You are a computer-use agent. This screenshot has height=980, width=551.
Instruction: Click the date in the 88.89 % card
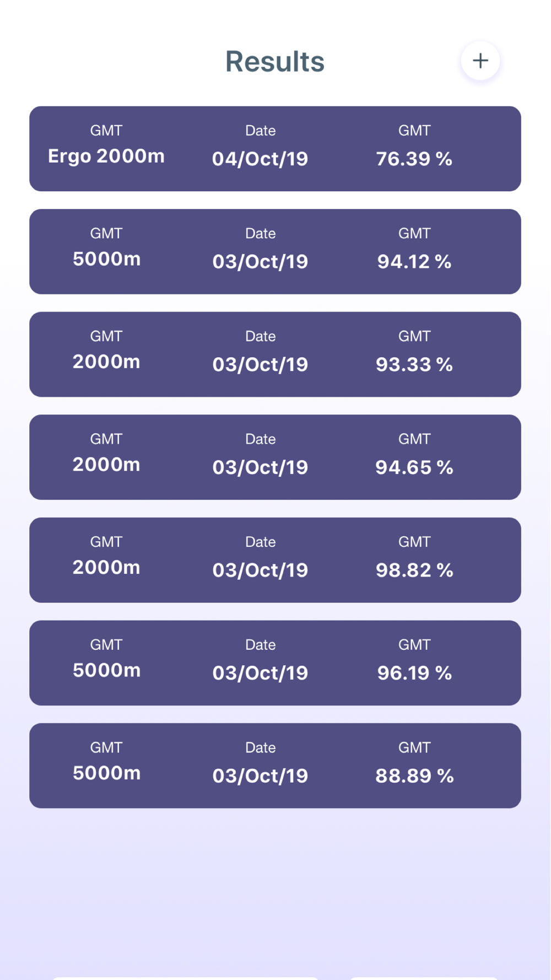[x=260, y=776]
